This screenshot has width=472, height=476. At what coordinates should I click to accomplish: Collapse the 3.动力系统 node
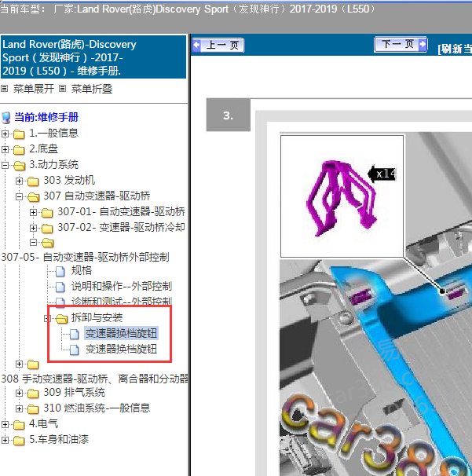click(5, 165)
